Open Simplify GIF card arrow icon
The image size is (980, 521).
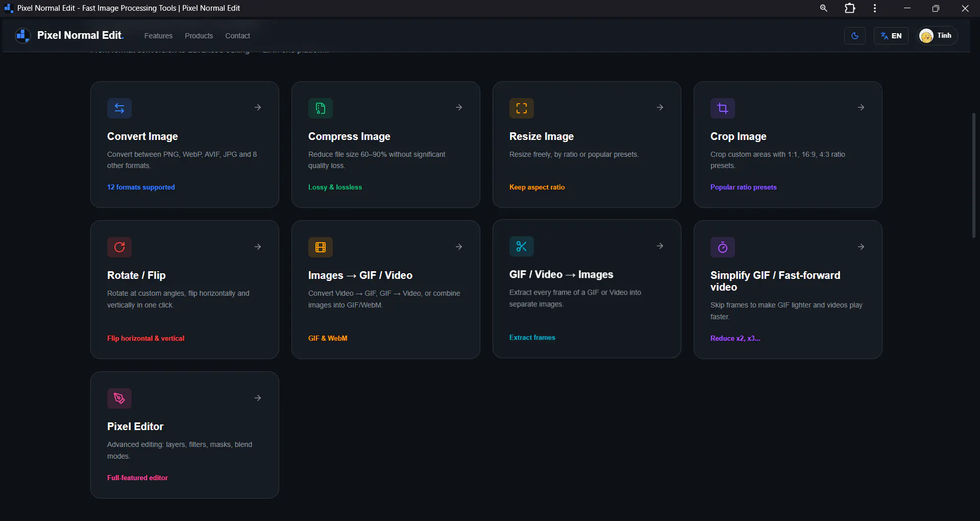pyautogui.click(x=861, y=247)
